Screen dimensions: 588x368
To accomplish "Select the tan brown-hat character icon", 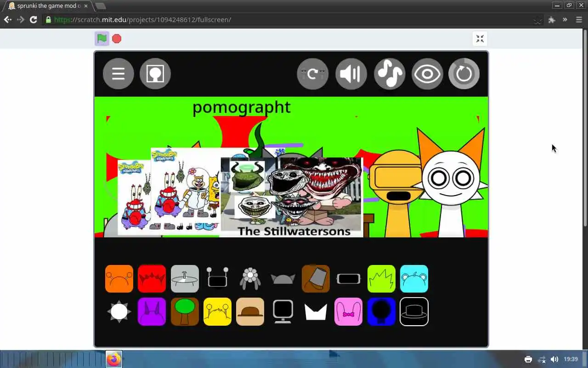I will [x=250, y=311].
